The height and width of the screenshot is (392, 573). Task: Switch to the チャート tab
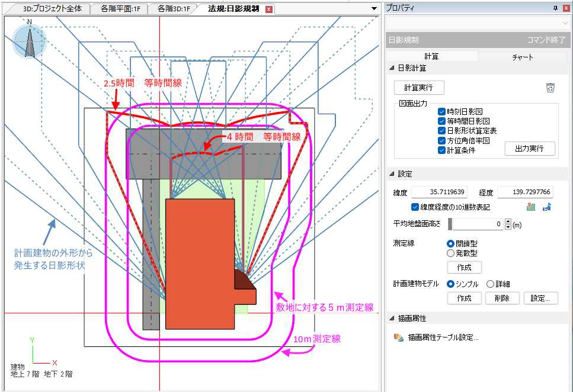point(523,57)
